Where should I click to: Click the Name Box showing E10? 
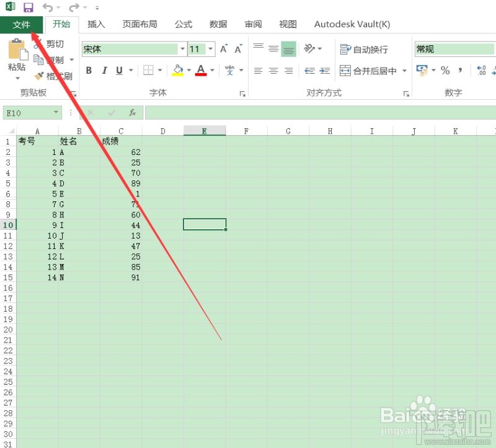pyautogui.click(x=28, y=113)
